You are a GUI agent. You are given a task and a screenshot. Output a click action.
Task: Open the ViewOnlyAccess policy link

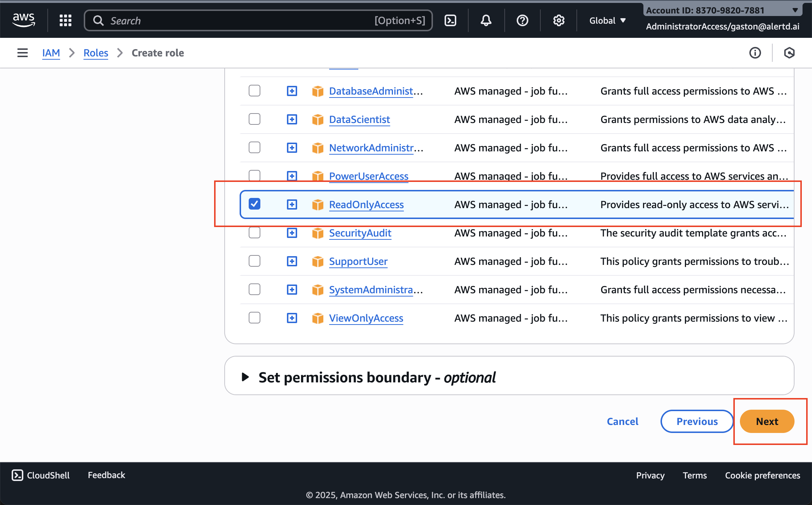tap(366, 318)
